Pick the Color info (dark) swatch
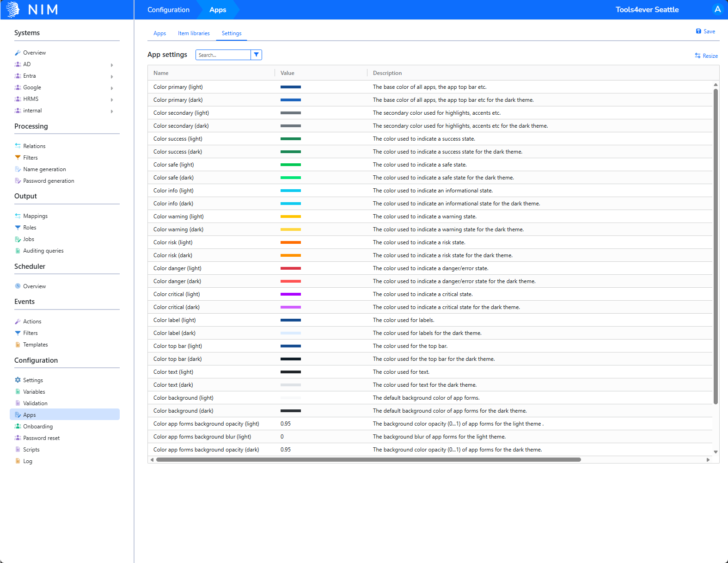The width and height of the screenshot is (728, 563). (291, 204)
